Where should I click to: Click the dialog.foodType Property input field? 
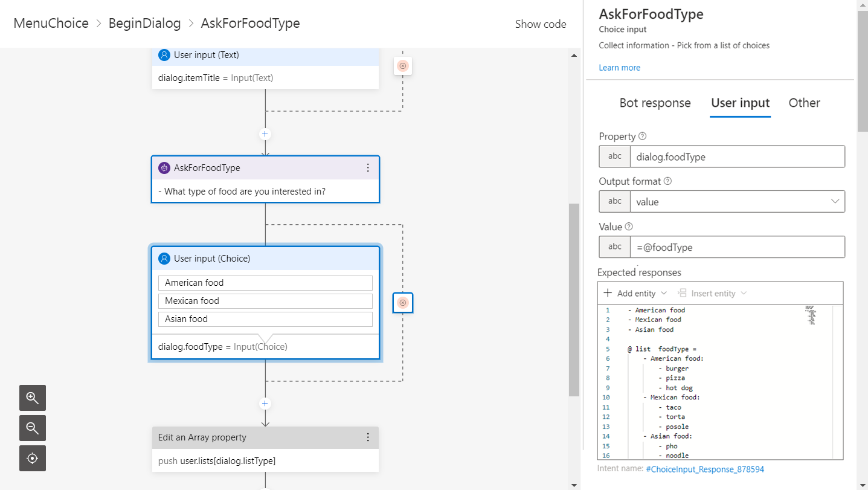736,157
